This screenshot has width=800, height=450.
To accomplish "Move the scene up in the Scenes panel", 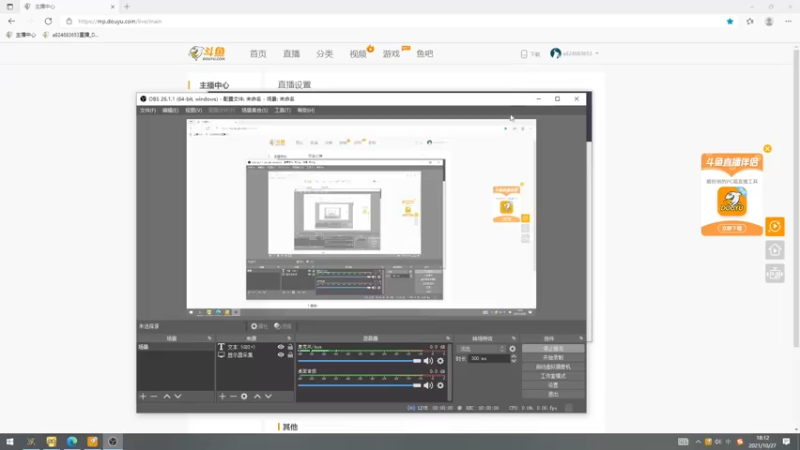I will coord(167,396).
